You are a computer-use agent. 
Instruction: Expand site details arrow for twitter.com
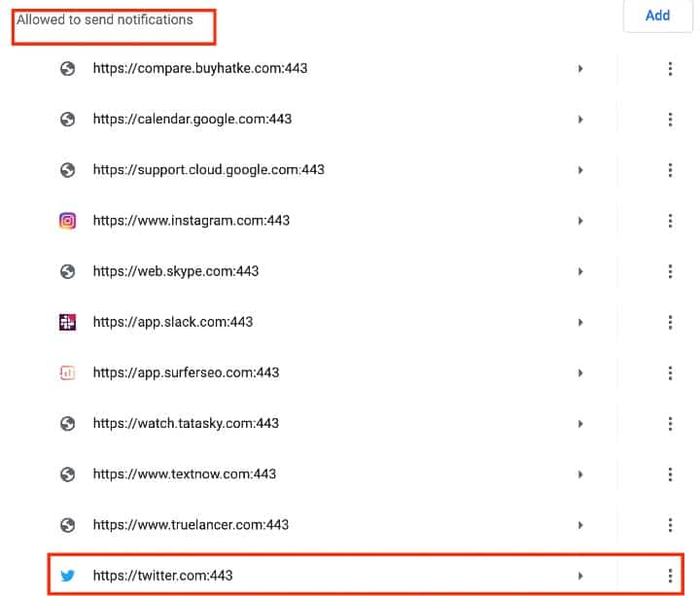click(x=580, y=576)
